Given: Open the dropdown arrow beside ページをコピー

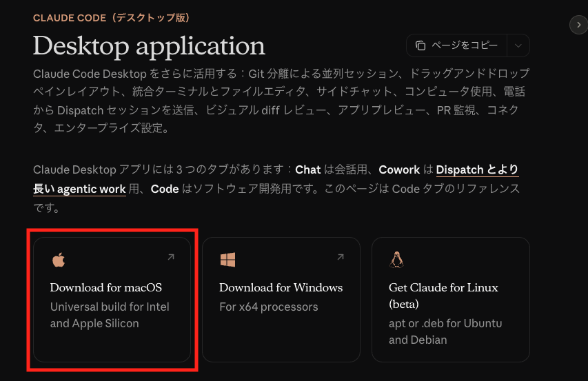Looking at the screenshot, I should click(x=518, y=45).
